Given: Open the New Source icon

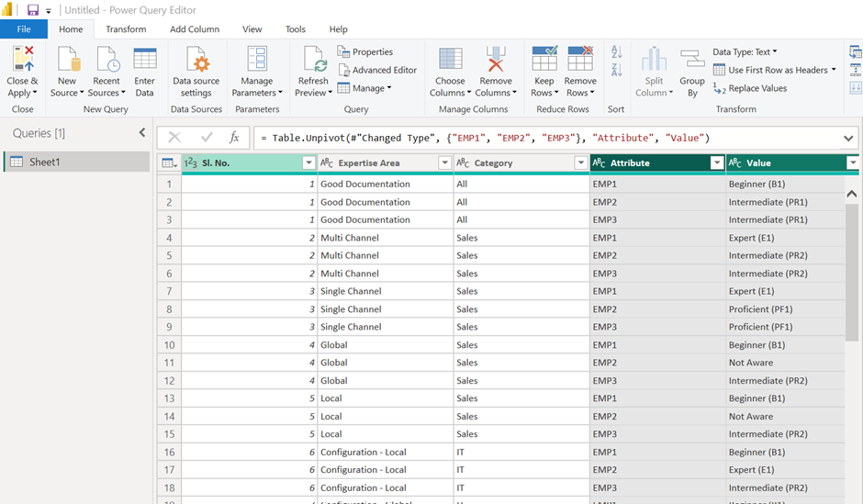Looking at the screenshot, I should tap(68, 59).
